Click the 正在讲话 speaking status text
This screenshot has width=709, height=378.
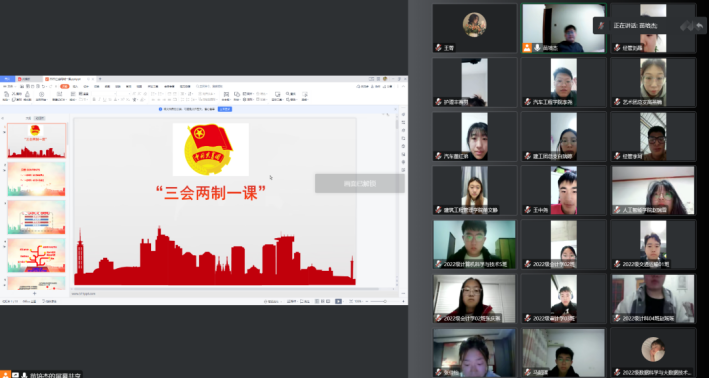pyautogui.click(x=635, y=26)
